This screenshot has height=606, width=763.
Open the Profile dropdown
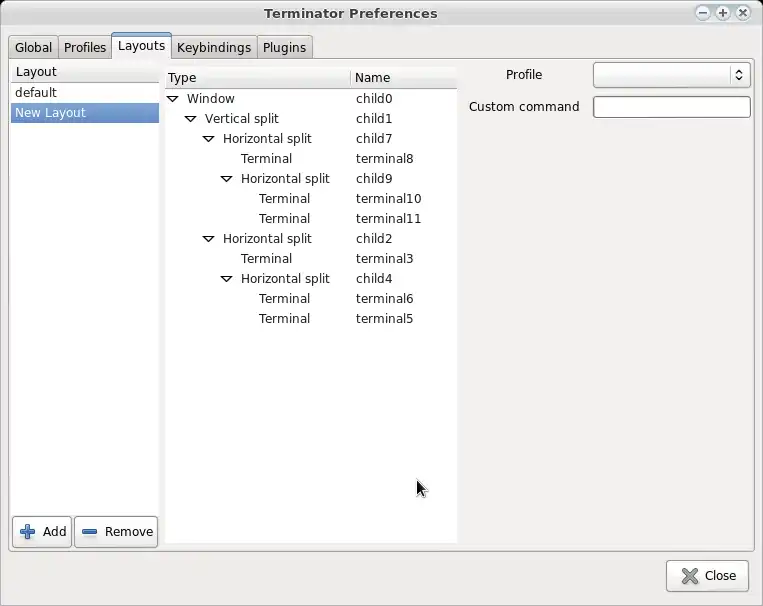[672, 75]
